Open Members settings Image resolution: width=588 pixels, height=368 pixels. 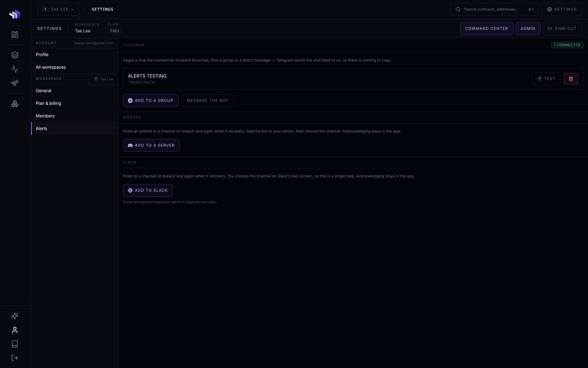point(74,116)
